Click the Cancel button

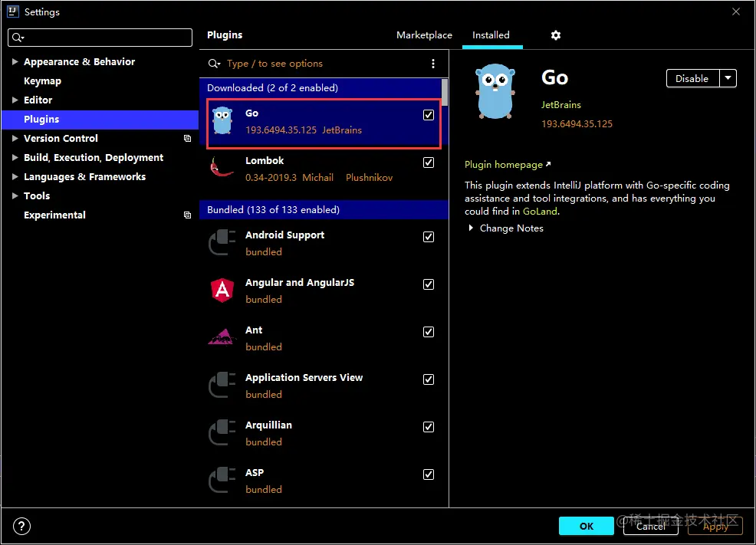[650, 526]
